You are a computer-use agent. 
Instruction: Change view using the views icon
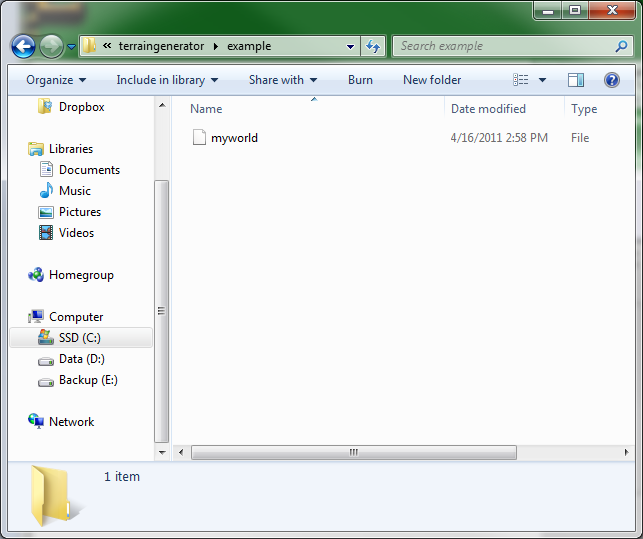click(521, 80)
